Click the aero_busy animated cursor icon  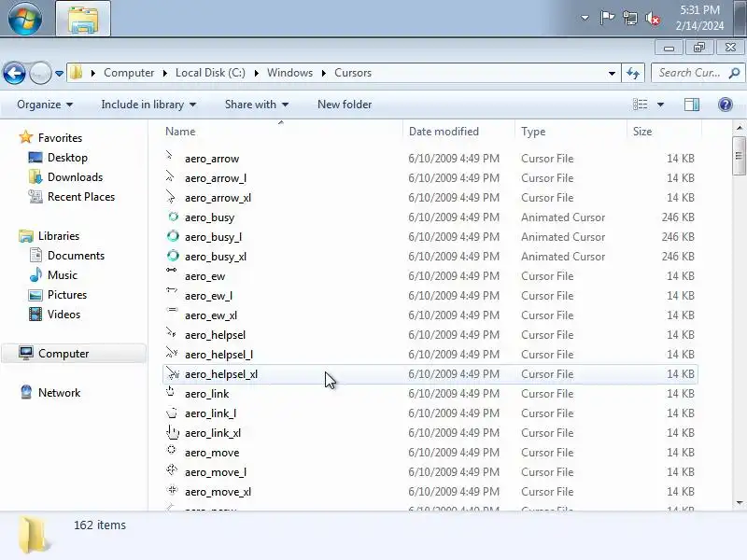pos(173,217)
